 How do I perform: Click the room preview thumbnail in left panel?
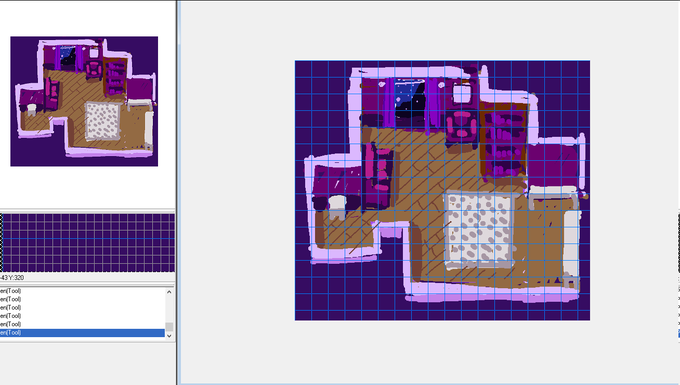(84, 101)
